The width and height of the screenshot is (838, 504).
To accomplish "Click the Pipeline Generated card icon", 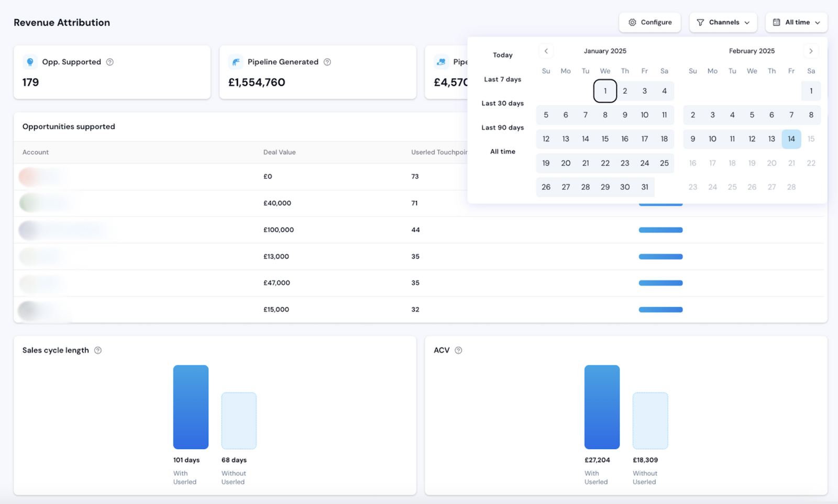I will (x=236, y=62).
